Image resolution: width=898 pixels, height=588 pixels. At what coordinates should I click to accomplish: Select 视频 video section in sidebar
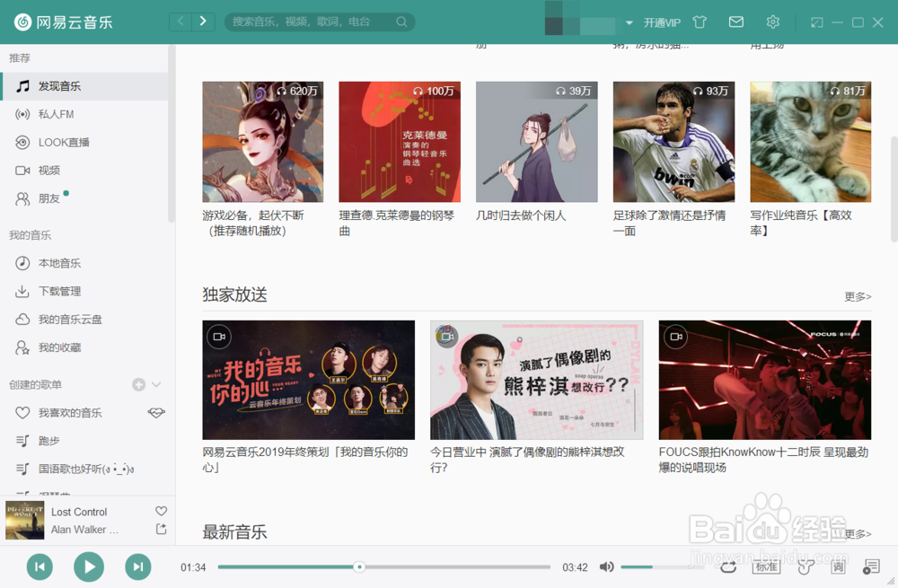pos(57,171)
